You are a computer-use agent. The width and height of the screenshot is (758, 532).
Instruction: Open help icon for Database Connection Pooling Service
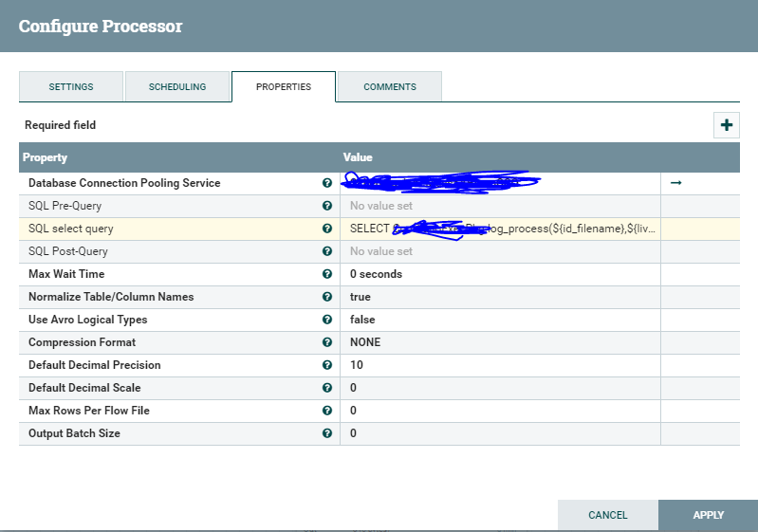click(327, 183)
